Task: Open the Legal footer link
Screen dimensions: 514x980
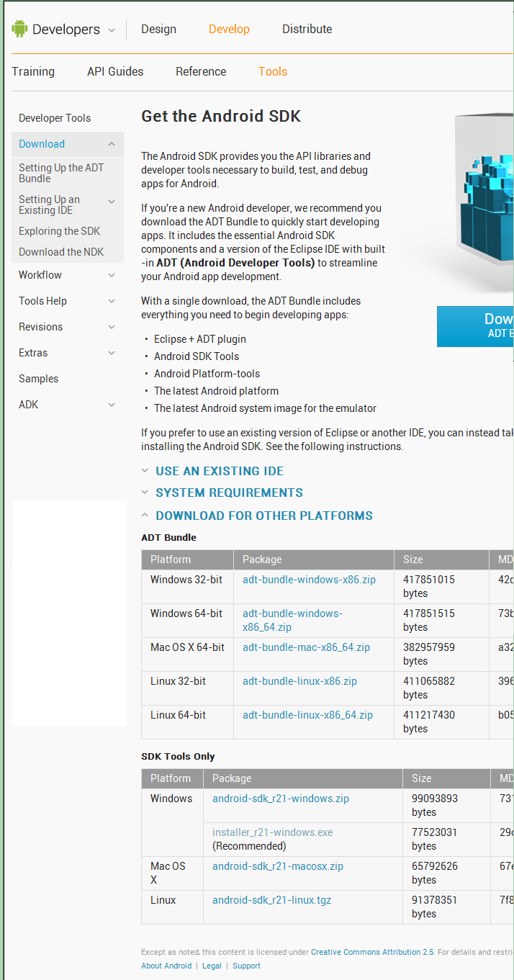Action: (x=212, y=966)
